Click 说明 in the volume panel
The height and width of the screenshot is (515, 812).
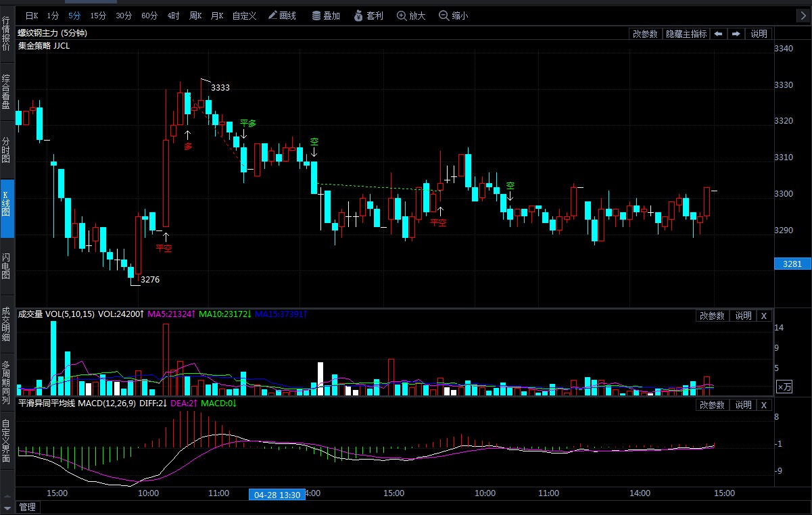click(x=743, y=316)
